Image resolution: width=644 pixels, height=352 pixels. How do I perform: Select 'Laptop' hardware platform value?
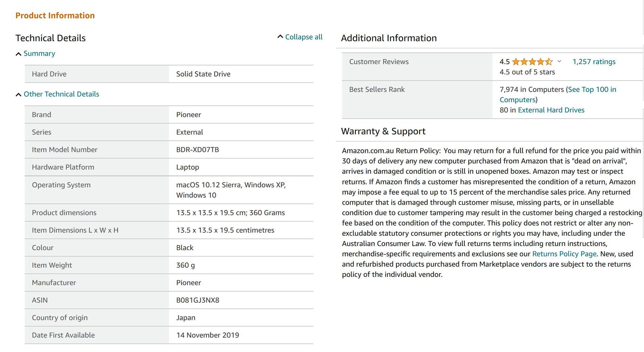[x=187, y=167]
